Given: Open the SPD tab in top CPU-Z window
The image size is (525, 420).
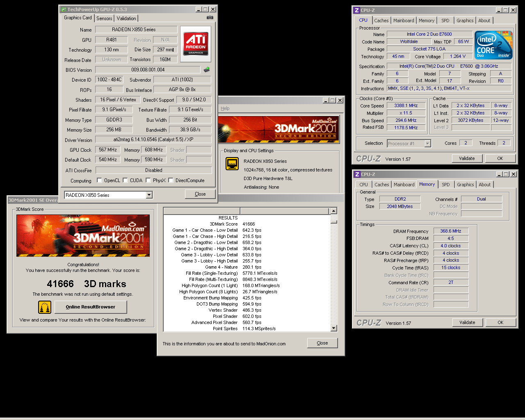Looking at the screenshot, I should (x=445, y=21).
